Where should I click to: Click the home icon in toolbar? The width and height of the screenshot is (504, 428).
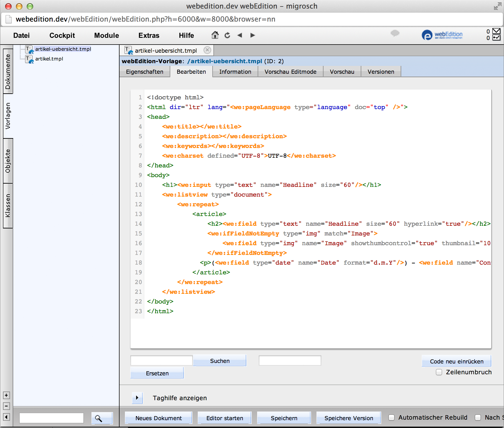pos(215,35)
